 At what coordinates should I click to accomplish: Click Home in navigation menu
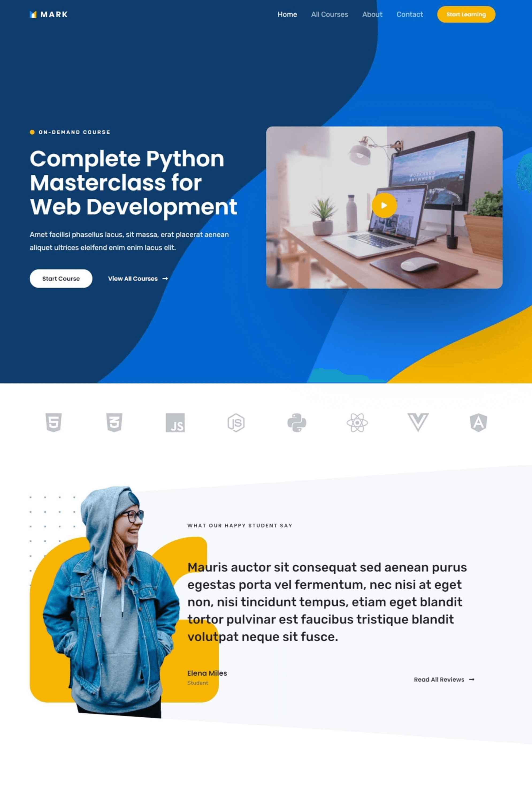[x=287, y=14]
